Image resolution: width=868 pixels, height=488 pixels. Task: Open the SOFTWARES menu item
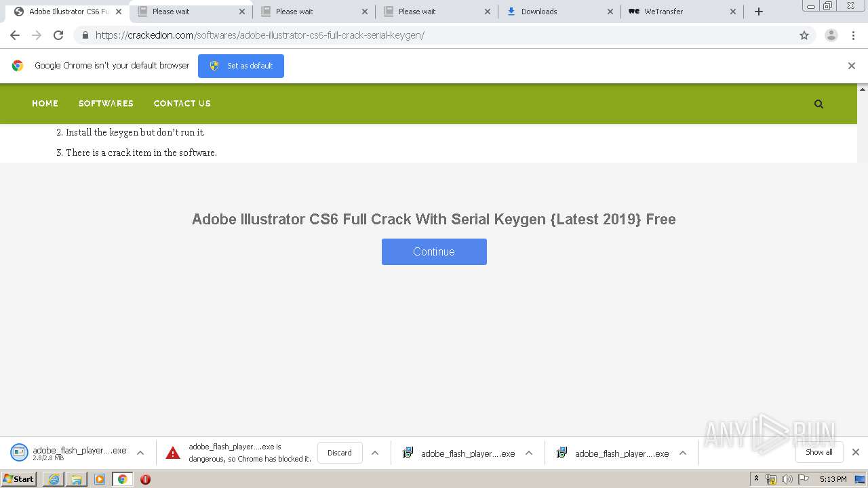(x=106, y=104)
